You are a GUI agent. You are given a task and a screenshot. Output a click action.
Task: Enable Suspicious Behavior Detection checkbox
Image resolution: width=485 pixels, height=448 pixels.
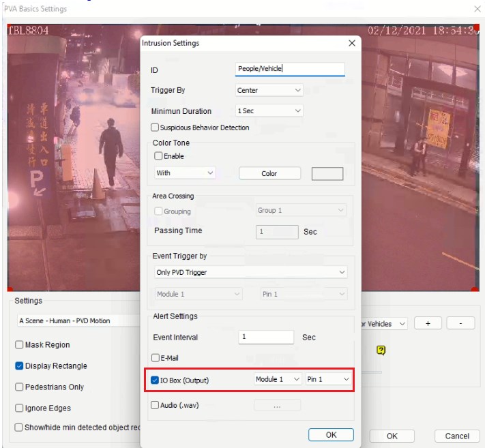click(x=155, y=128)
